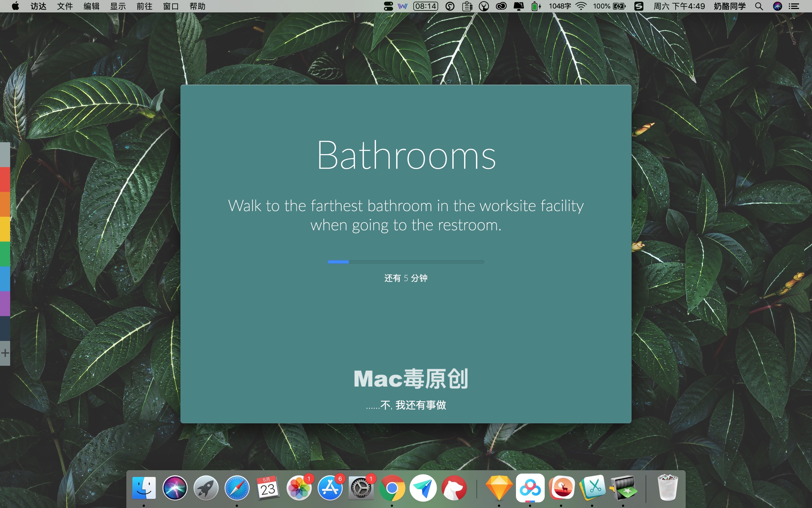Open Sketch diamond icon in Dock

[499, 488]
